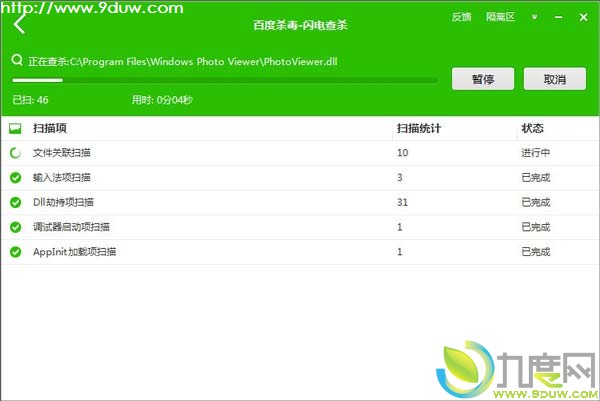Select the 文件关联扫描 row text

pos(62,153)
